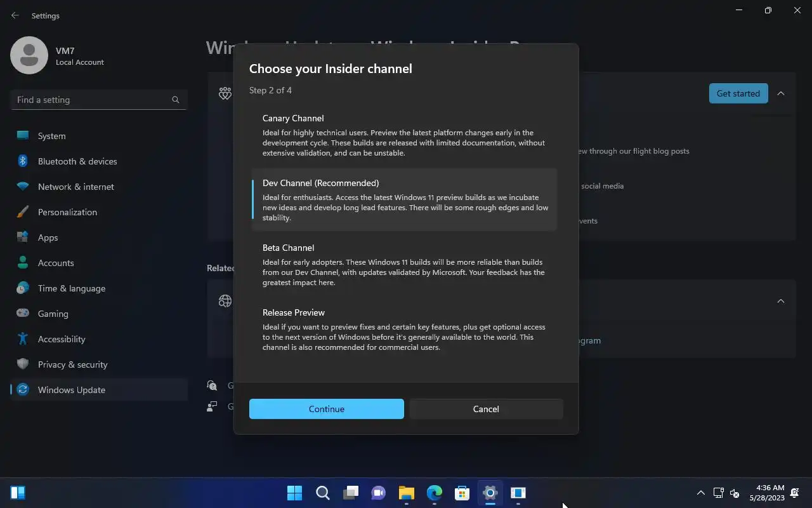
Task: Click the Insider Program hearts icon
Action: point(225,94)
